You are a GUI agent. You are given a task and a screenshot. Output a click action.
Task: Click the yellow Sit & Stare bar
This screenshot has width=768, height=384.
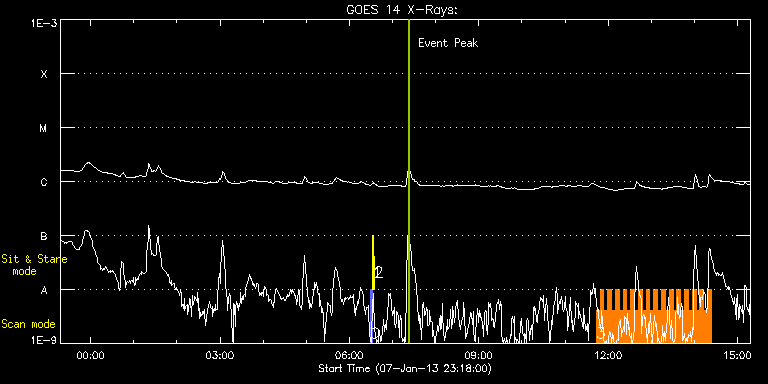(373, 263)
